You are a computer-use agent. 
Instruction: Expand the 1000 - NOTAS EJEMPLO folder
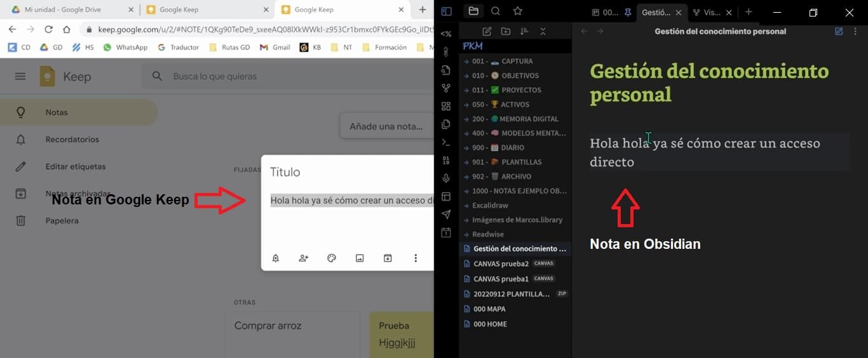515,191
